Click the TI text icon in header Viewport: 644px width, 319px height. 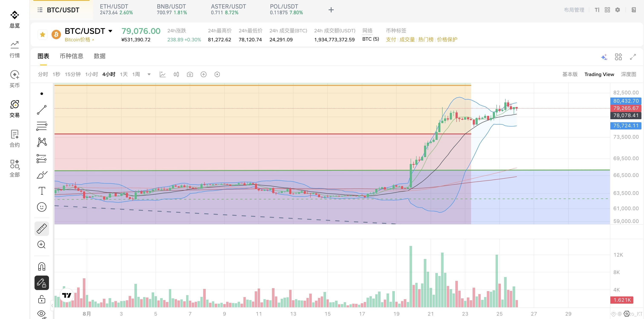pyautogui.click(x=597, y=10)
